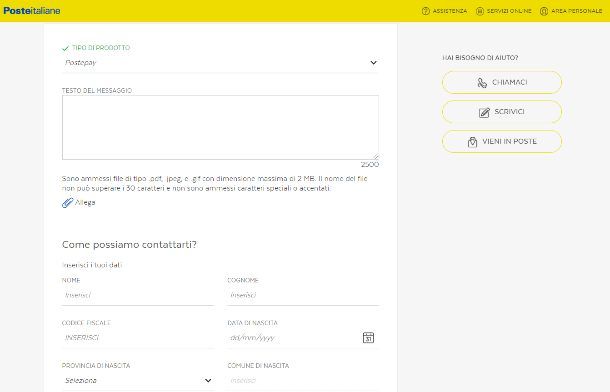Image resolution: width=610 pixels, height=392 pixels.
Task: Click the Servizi Online grid icon
Action: 480,11
